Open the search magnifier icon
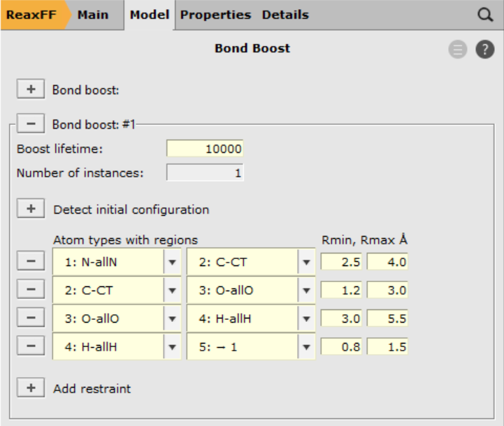The height and width of the screenshot is (426, 504). 485,15
